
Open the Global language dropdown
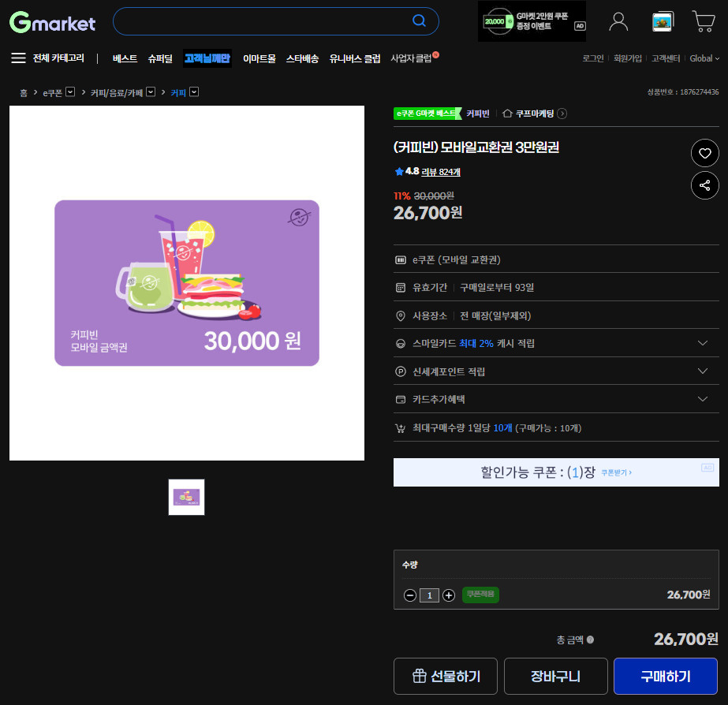(x=703, y=58)
